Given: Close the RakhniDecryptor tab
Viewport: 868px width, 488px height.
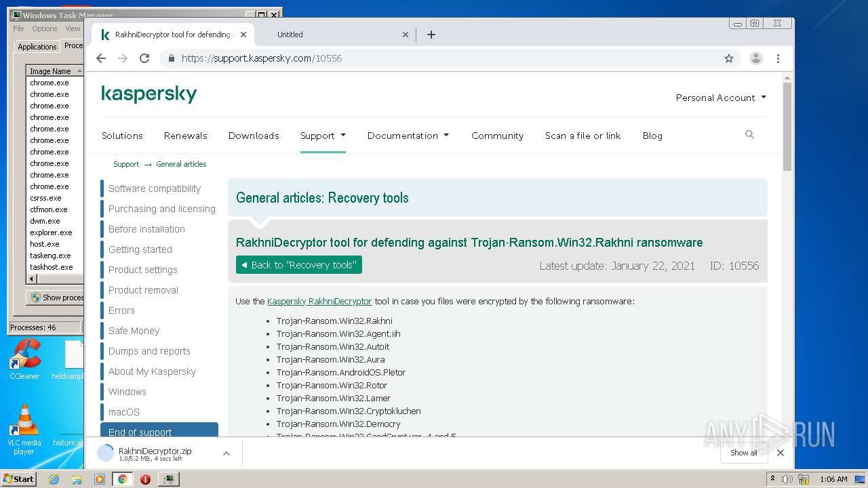Looking at the screenshot, I should click(x=243, y=35).
